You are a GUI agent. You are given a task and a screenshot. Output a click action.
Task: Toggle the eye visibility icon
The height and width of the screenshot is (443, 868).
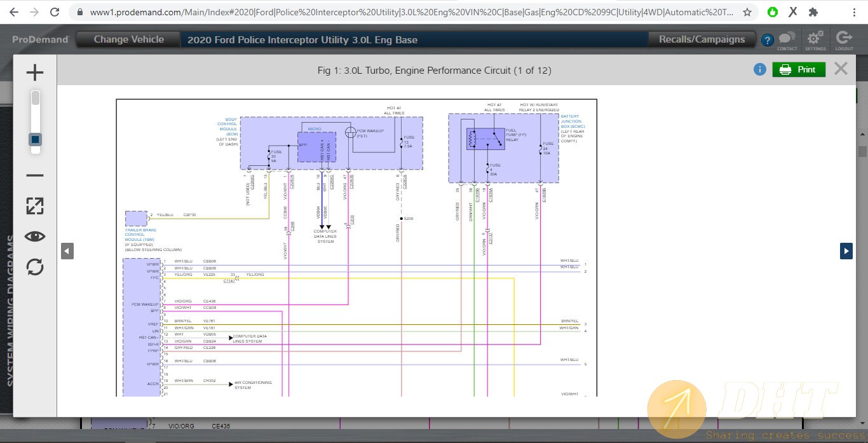[35, 236]
